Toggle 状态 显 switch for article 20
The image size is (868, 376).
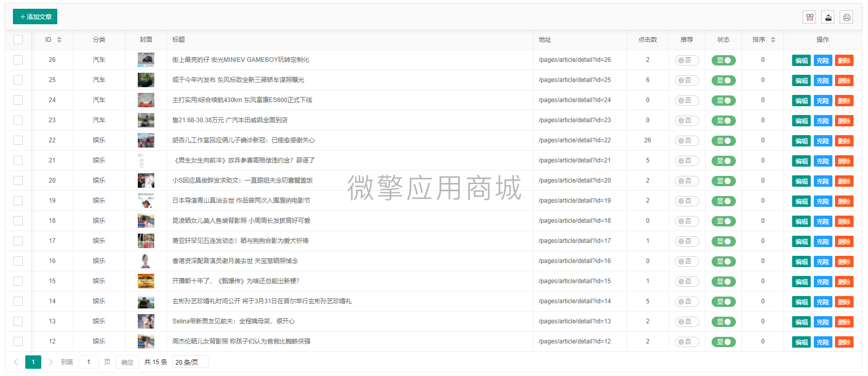[x=724, y=181]
